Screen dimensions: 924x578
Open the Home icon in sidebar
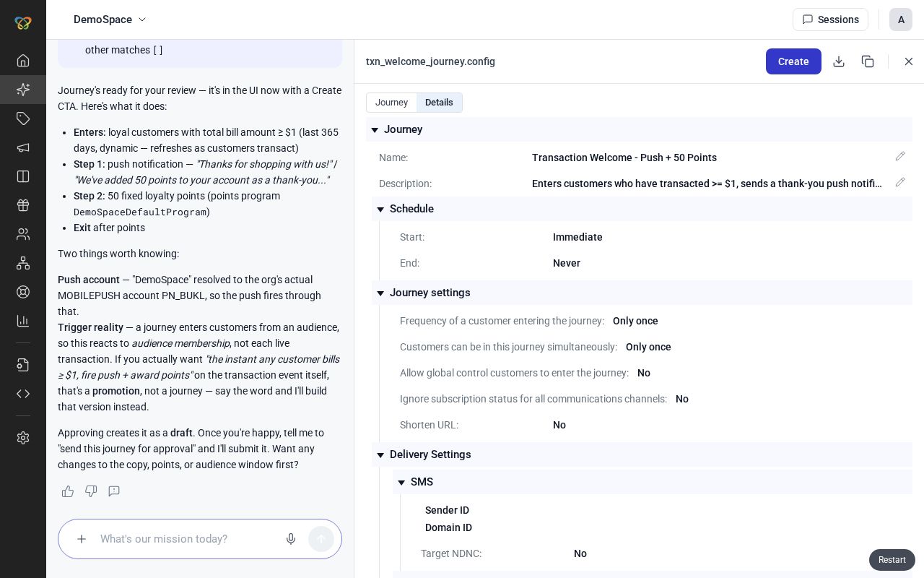(23, 61)
